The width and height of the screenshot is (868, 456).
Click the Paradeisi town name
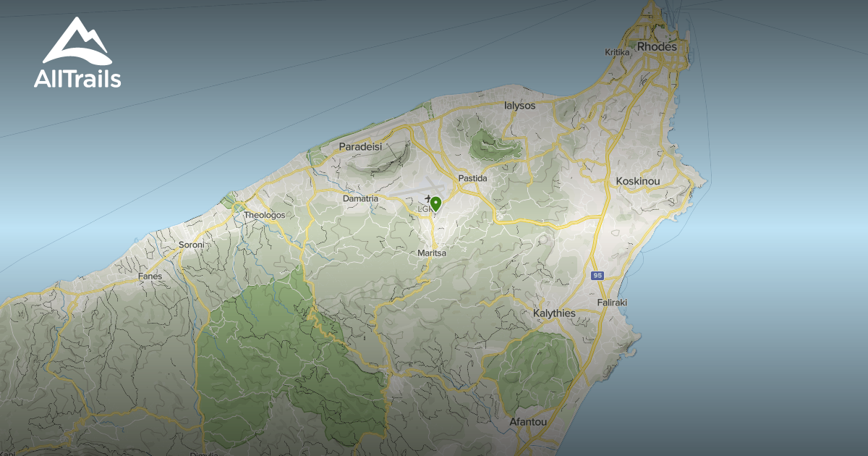pos(361,147)
